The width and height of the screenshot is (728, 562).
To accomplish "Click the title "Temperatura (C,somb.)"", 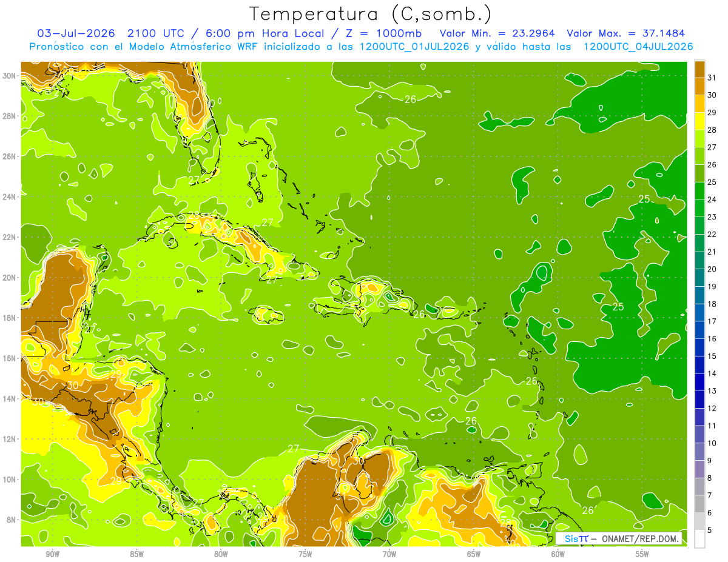I will coord(371,15).
